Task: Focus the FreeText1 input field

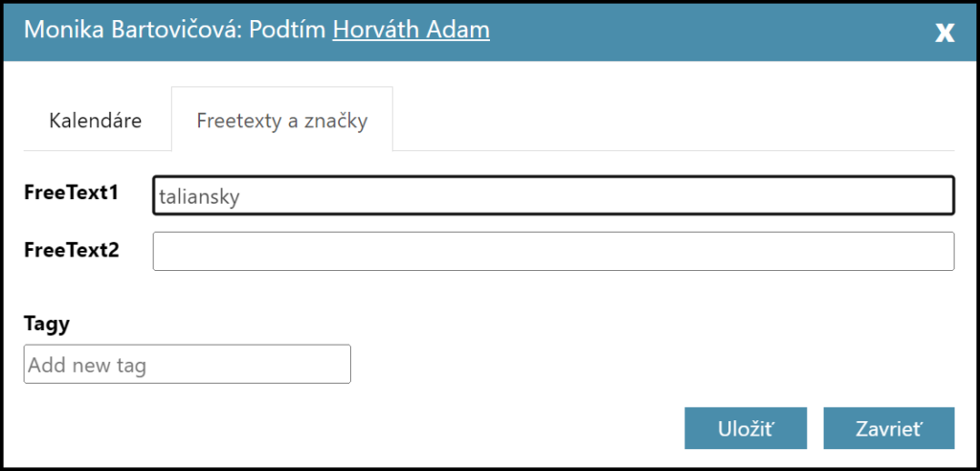Action: coord(553,196)
